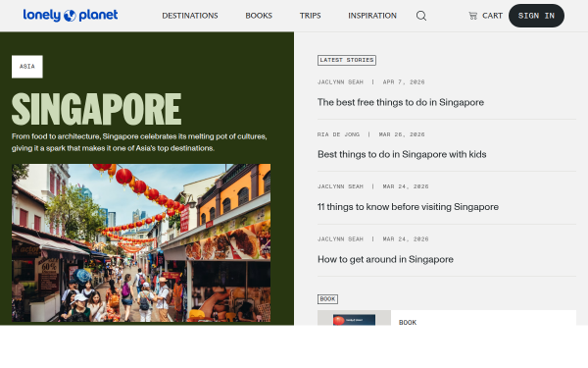
Task: Open the Books menu
Action: point(259,16)
